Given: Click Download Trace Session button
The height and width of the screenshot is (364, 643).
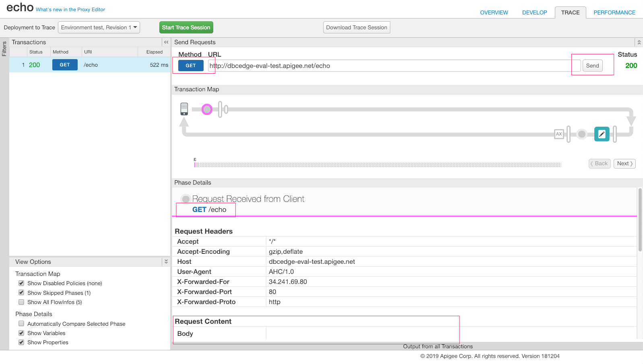Looking at the screenshot, I should click(x=357, y=27).
